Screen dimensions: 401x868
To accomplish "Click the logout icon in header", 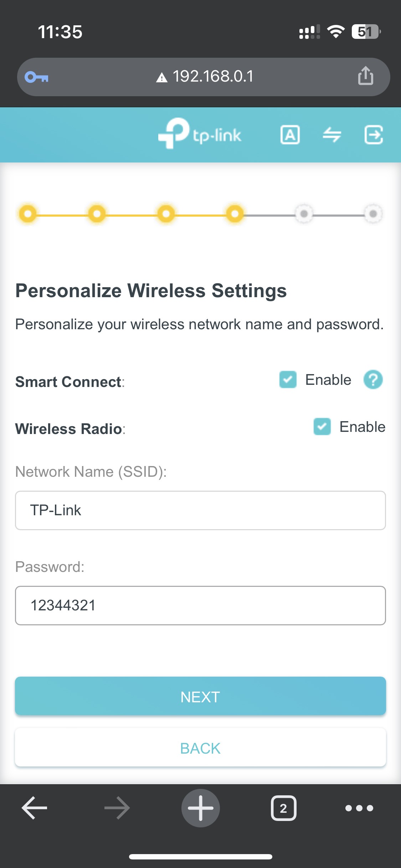I will 374,135.
